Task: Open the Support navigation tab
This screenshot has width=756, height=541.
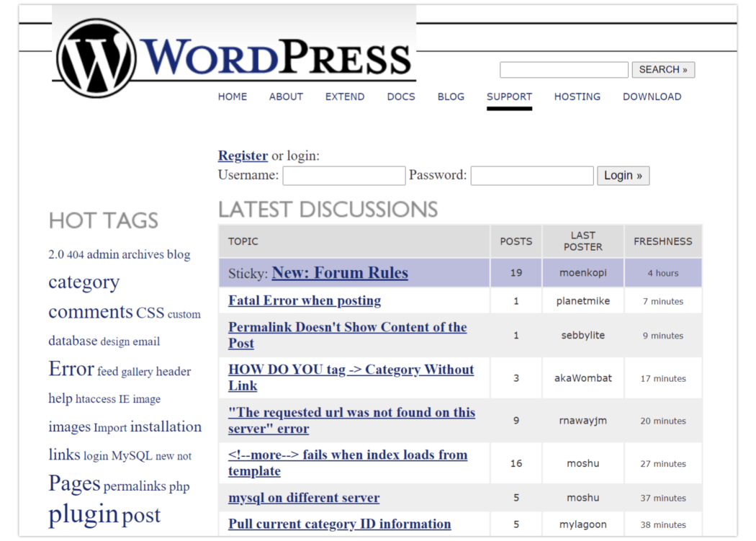Action: 509,97
